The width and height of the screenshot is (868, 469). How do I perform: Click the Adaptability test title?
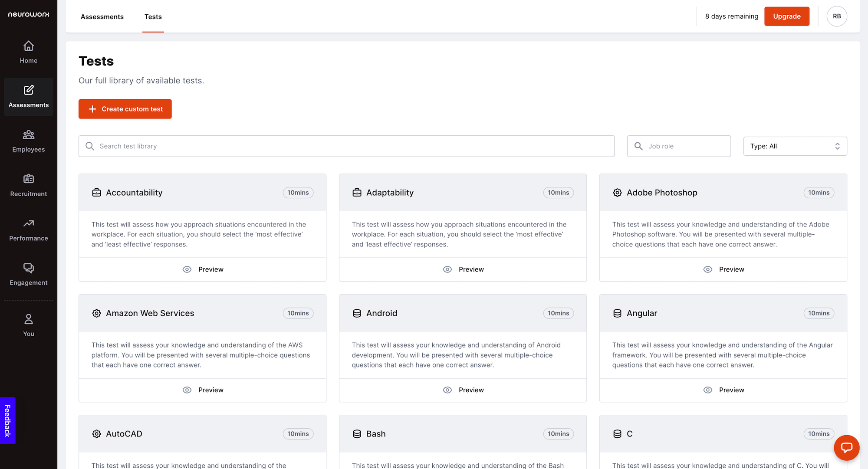[x=390, y=193]
